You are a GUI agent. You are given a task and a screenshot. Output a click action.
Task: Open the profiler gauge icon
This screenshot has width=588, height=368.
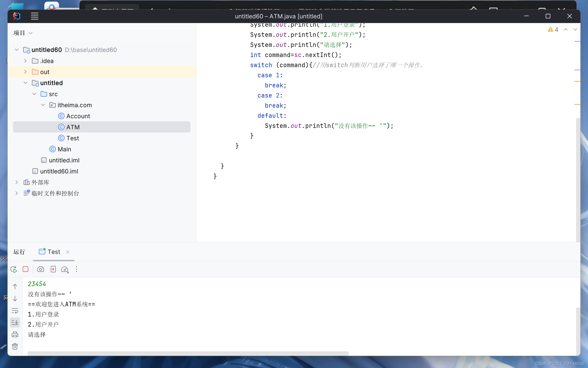point(65,269)
